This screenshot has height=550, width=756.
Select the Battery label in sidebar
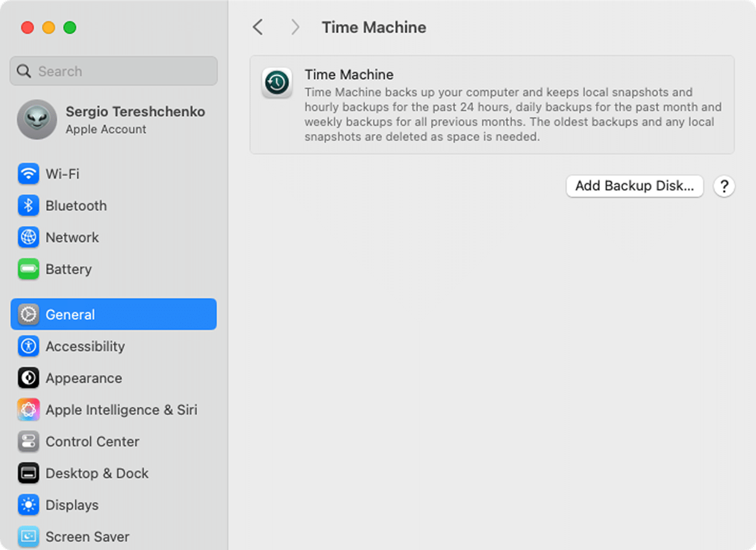[x=69, y=269]
